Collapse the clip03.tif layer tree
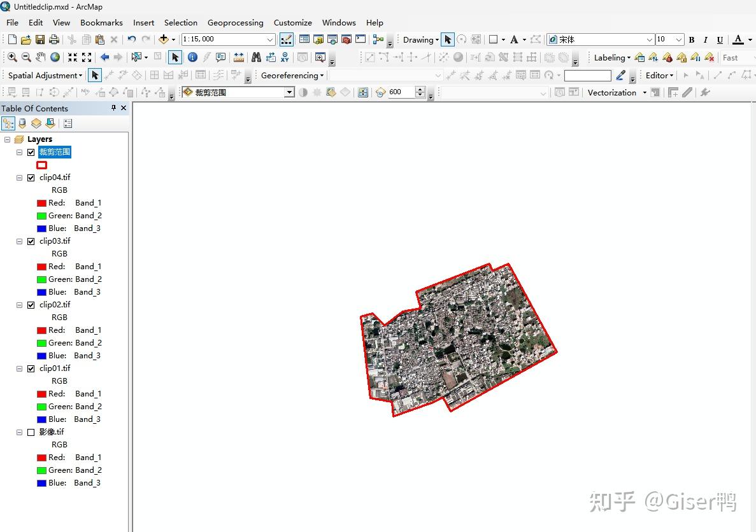This screenshot has width=756, height=532. coord(19,241)
